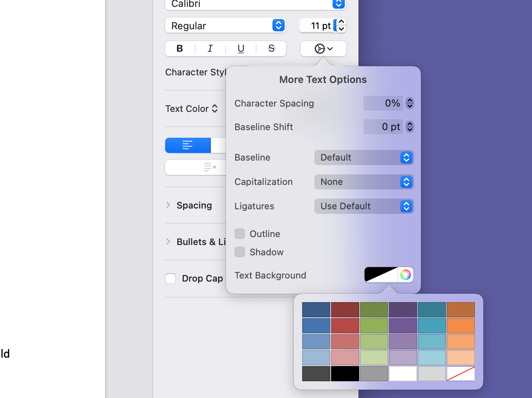Enable the Shadow checkbox
Screen dimensions: 532x398
[240, 252]
